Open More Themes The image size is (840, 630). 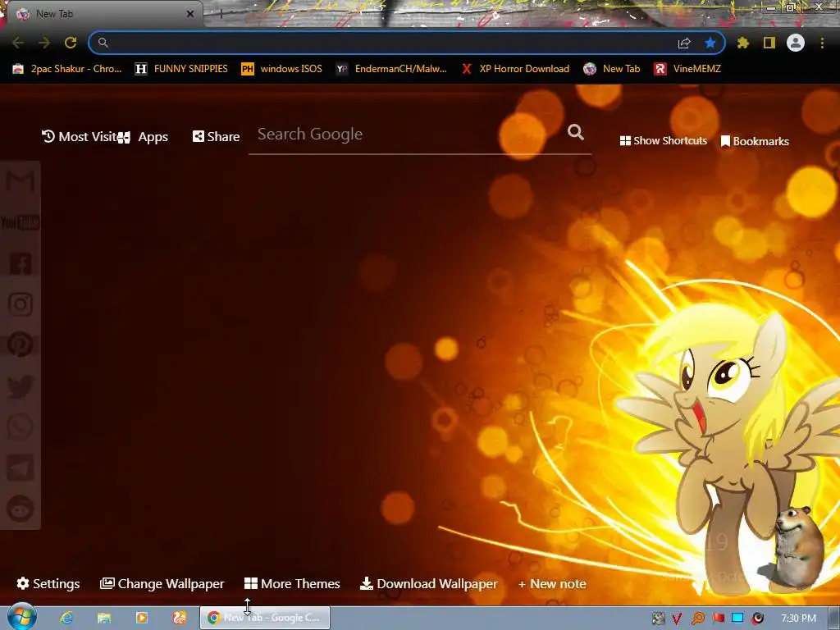[x=293, y=584]
